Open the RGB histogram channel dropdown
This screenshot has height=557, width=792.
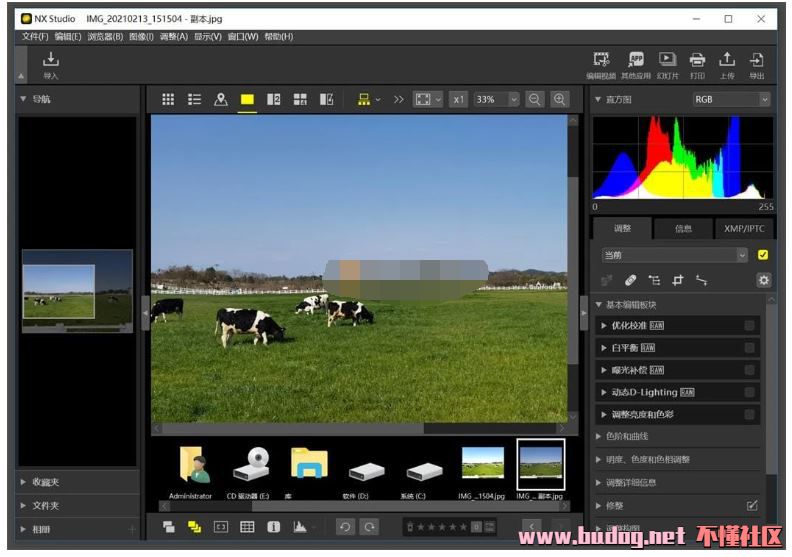732,99
